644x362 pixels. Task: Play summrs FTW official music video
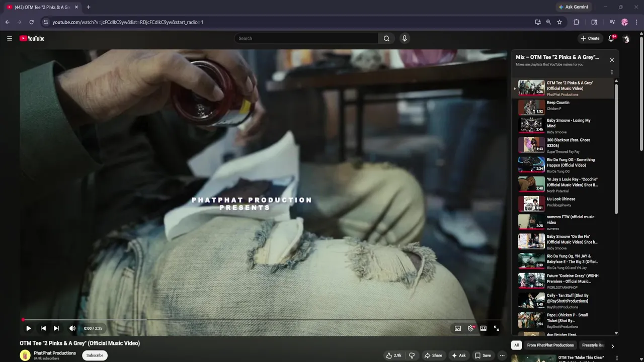pos(563,222)
